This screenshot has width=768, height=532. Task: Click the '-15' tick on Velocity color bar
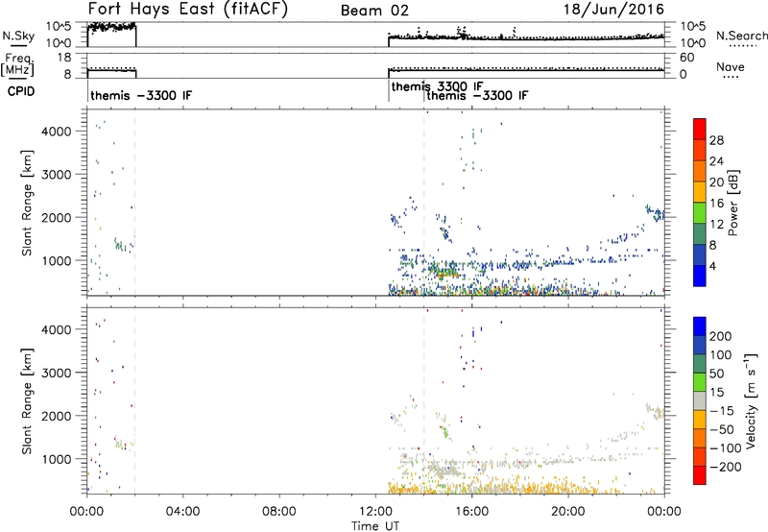(721, 411)
